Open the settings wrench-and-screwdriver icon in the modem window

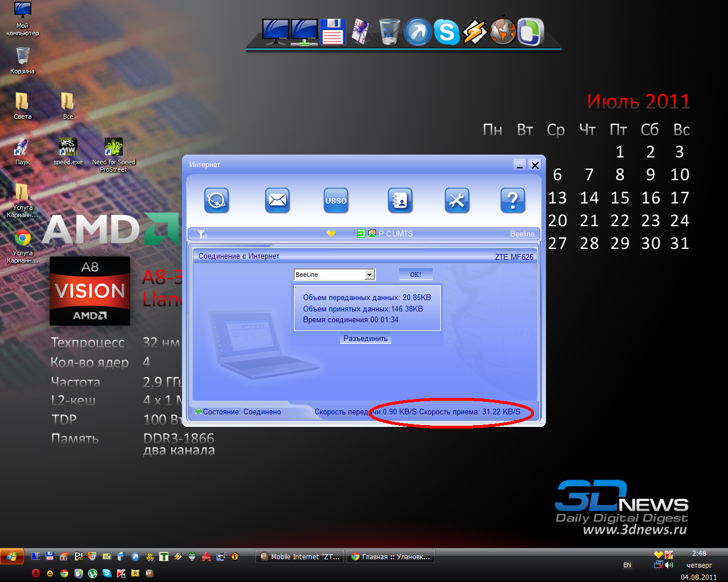[457, 200]
